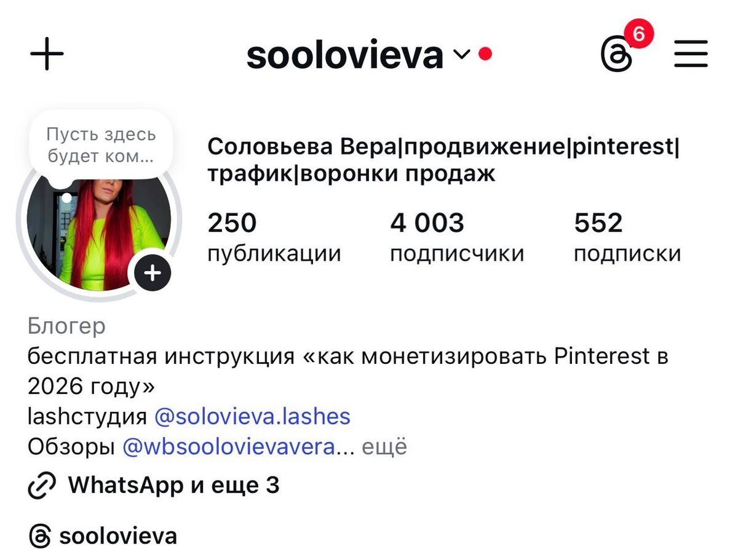The width and height of the screenshot is (738, 560).
Task: Open the "WhatsApp и еще 3" links
Action: 173,486
